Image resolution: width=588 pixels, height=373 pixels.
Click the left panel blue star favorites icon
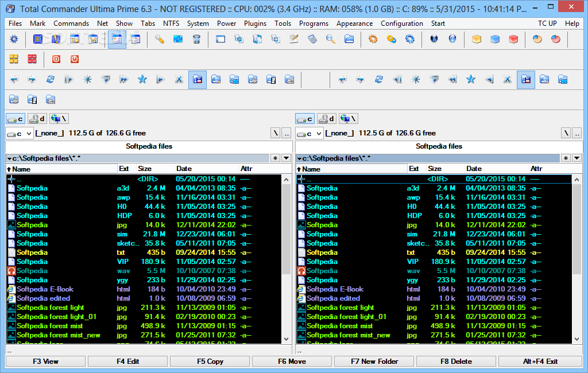142,79
